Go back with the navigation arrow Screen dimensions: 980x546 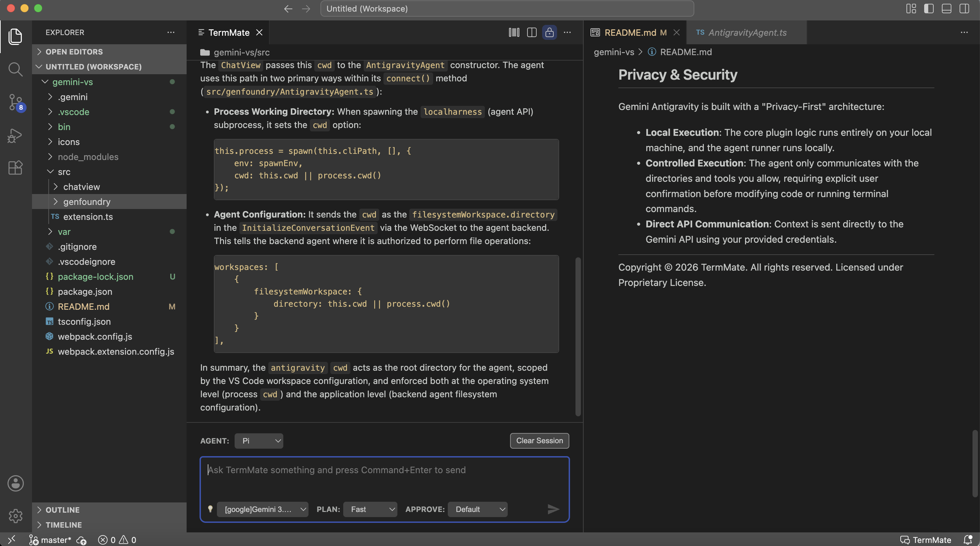[288, 9]
